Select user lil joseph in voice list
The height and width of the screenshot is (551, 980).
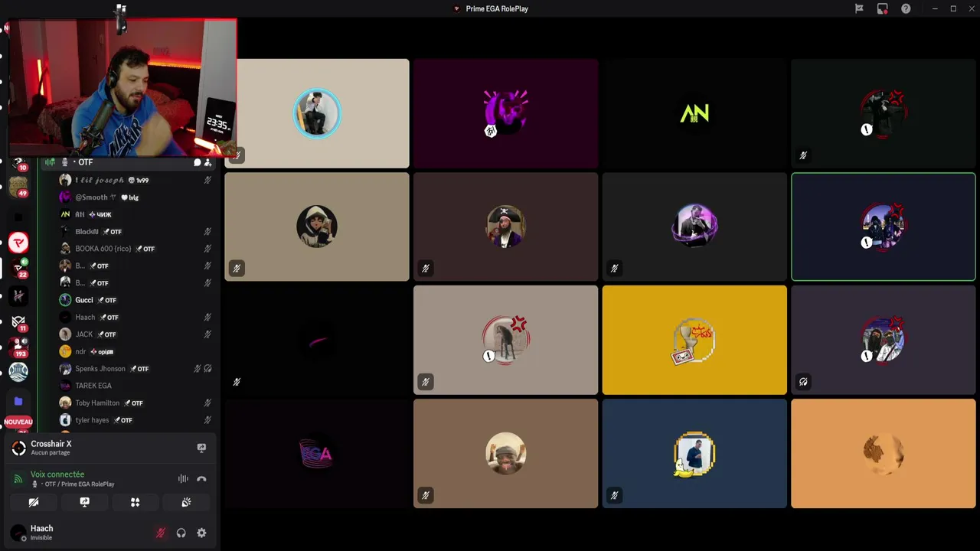[134, 180]
